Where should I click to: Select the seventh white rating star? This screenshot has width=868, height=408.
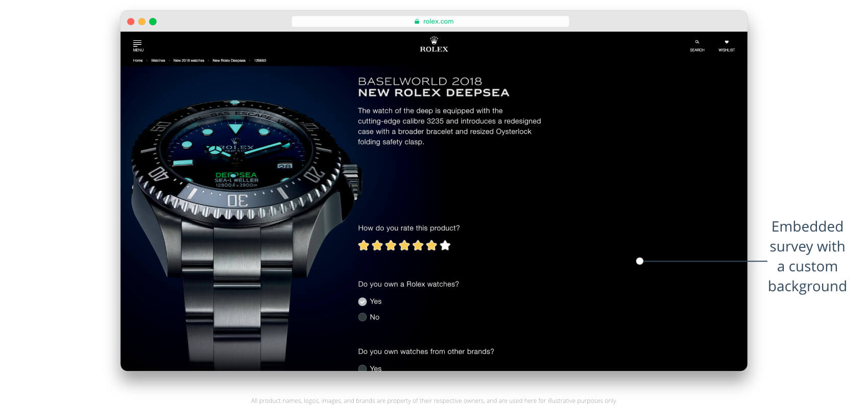pyautogui.click(x=445, y=246)
